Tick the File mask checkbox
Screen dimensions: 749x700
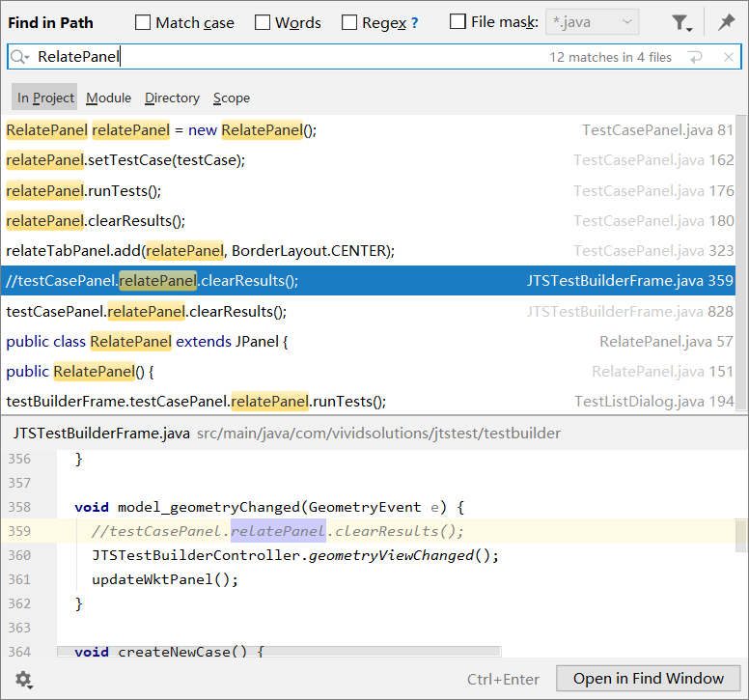point(458,22)
